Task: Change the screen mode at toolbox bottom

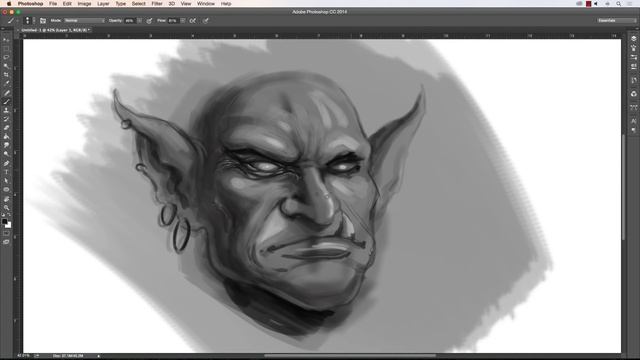Action: 6,242
